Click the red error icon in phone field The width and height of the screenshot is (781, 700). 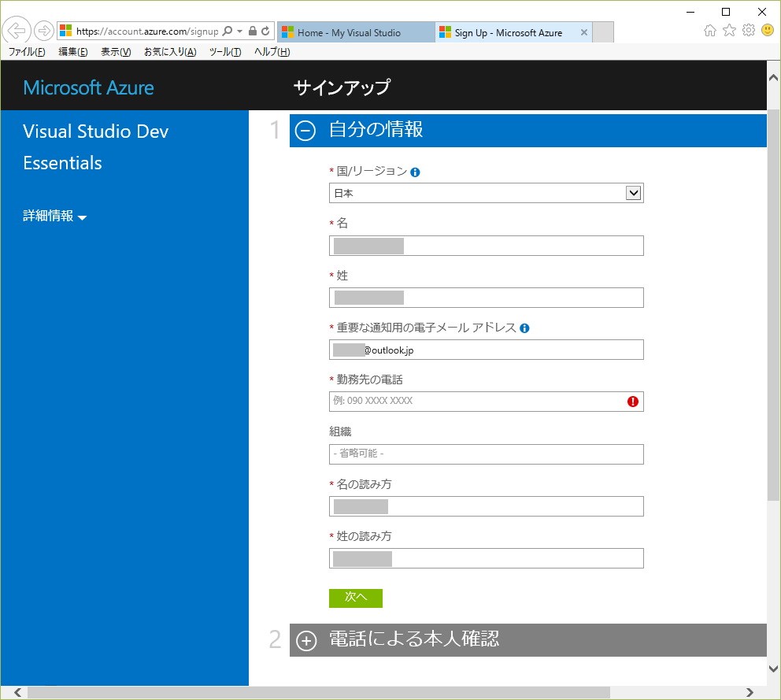tap(632, 402)
